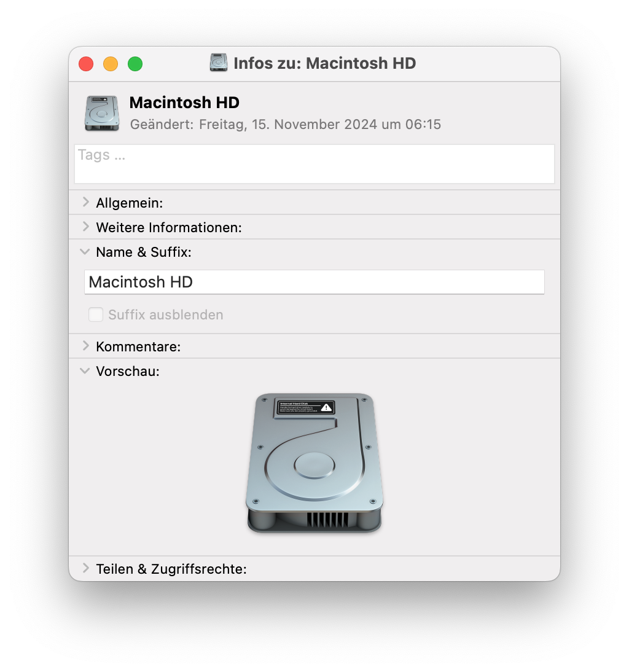
Task: Collapse the Name & Suffix section
Action: pos(85,252)
